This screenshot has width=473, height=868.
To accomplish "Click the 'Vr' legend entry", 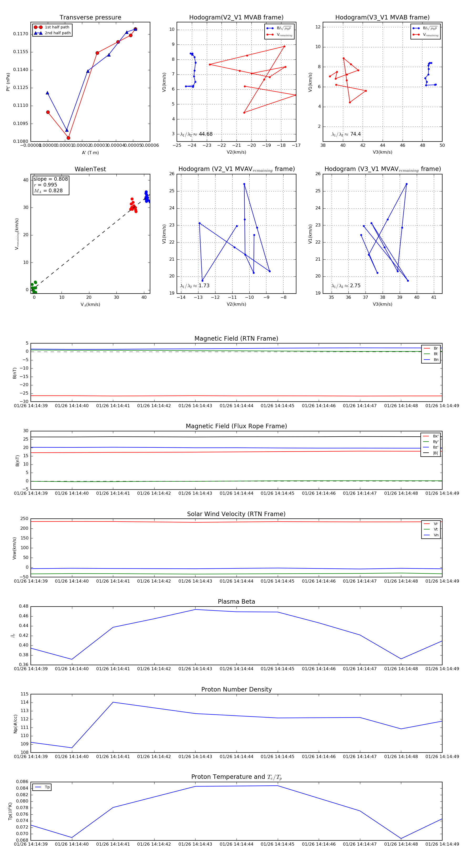I will [431, 524].
